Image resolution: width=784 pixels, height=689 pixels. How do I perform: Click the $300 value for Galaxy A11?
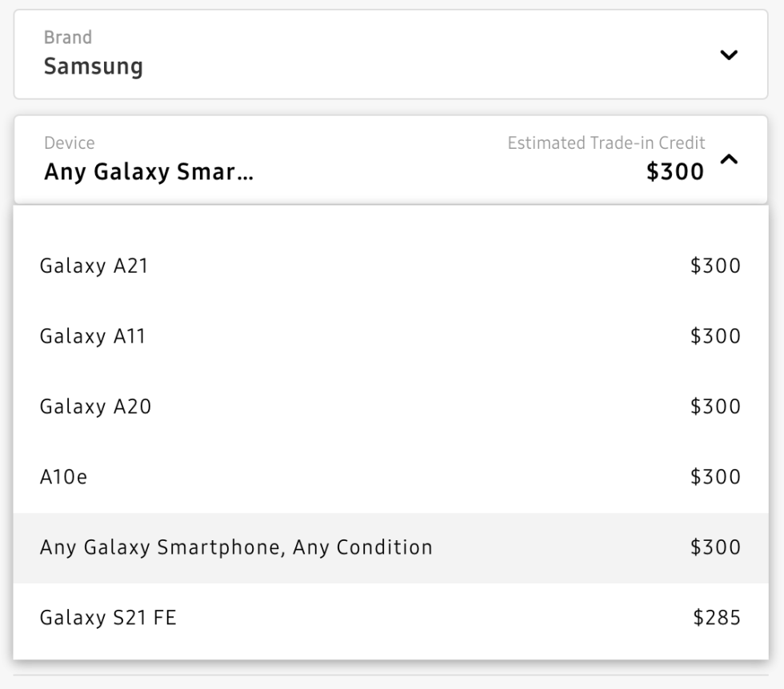[x=715, y=336]
